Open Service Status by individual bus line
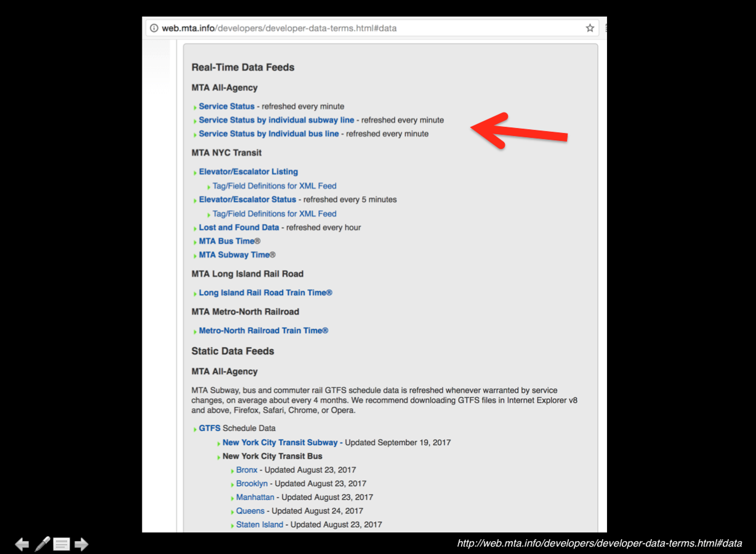This screenshot has height=554, width=756. [268, 134]
